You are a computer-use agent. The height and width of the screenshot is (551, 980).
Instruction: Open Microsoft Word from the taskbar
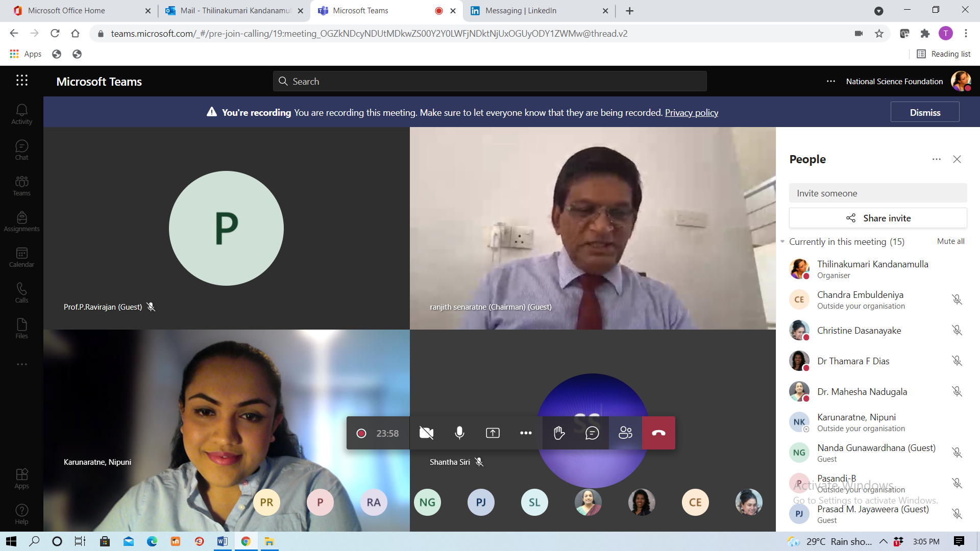tap(223, 541)
